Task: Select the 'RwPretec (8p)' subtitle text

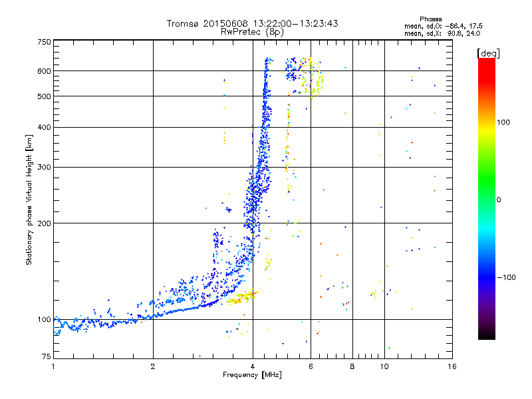Action: click(253, 32)
